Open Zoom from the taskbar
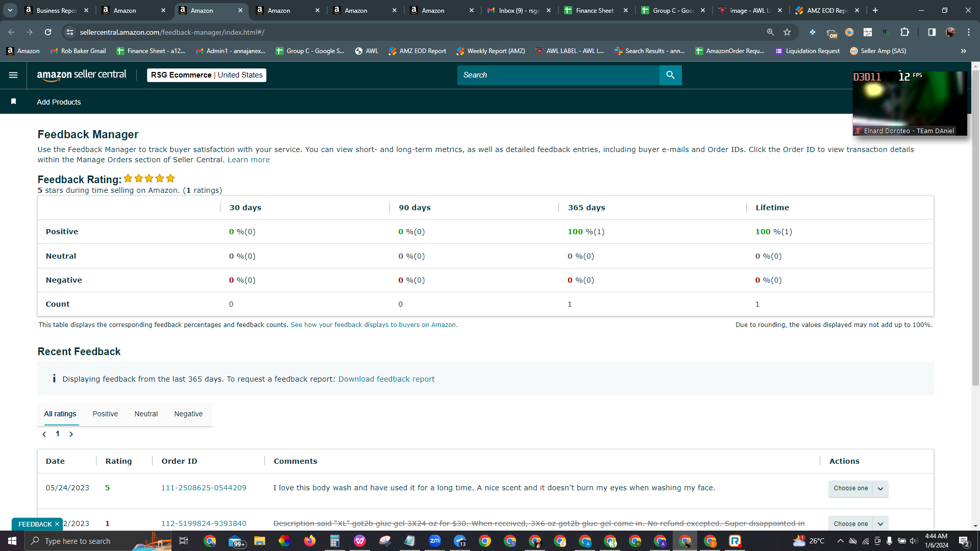Image resolution: width=980 pixels, height=551 pixels. point(435,541)
